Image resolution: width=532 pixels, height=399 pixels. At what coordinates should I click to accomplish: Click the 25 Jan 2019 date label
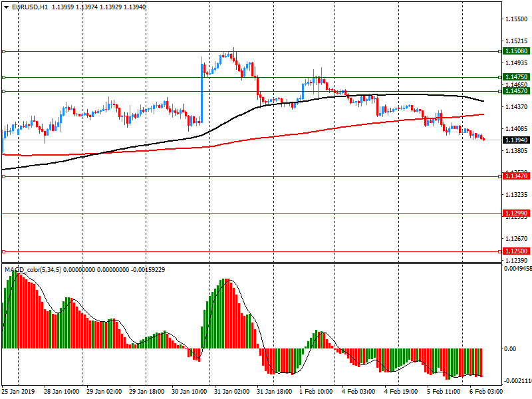click(19, 392)
